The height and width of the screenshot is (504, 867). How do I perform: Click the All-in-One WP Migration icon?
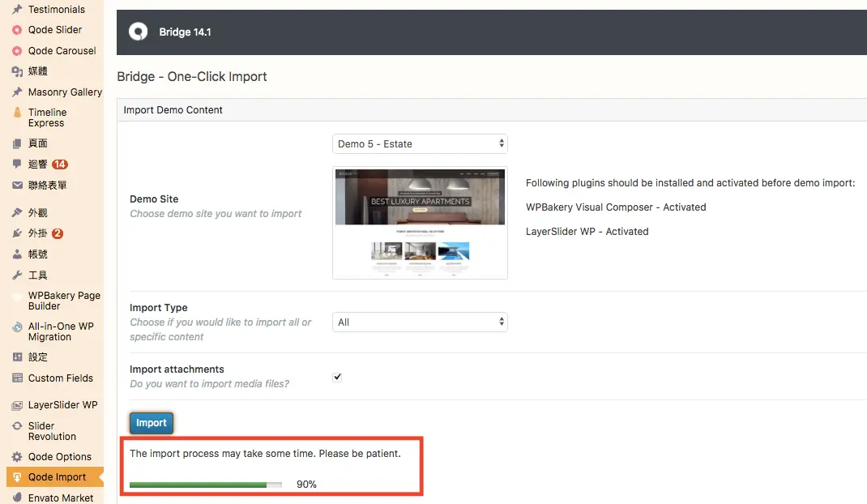(17, 327)
